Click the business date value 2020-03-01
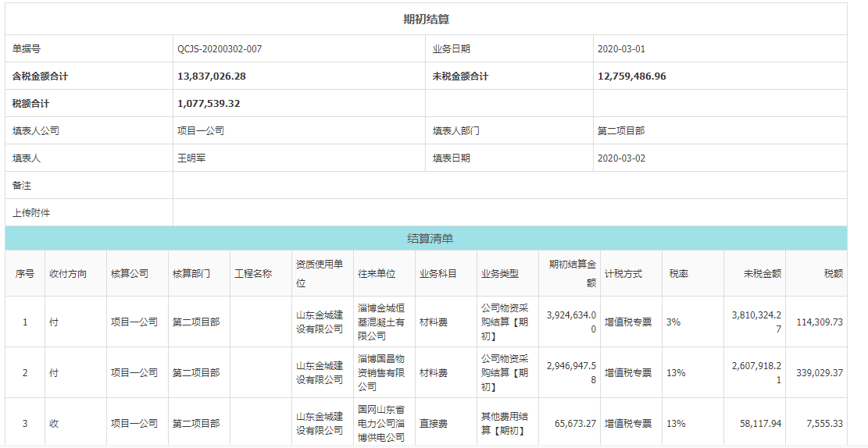The image size is (868, 448). tap(621, 48)
